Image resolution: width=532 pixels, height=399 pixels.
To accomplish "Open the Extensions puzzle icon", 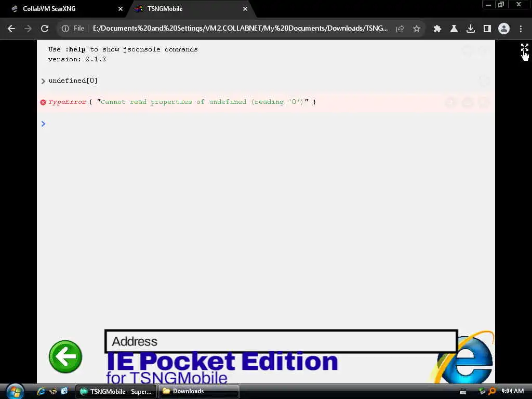I will [x=437, y=29].
